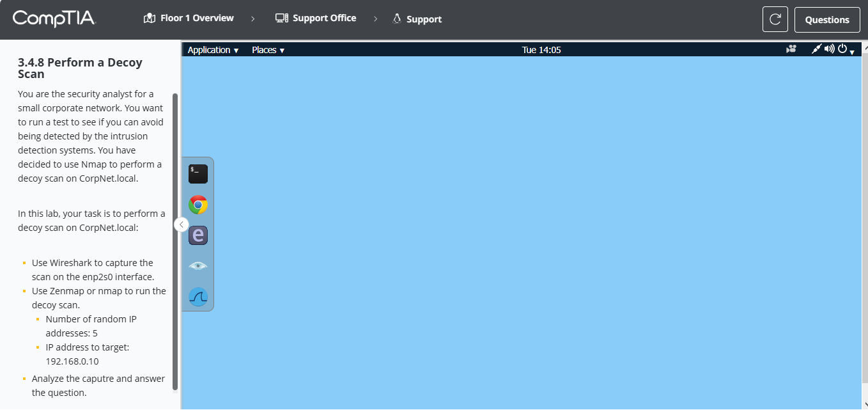The width and height of the screenshot is (868, 410).
Task: Click the volume icon in the system tray
Action: pyautogui.click(x=830, y=49)
